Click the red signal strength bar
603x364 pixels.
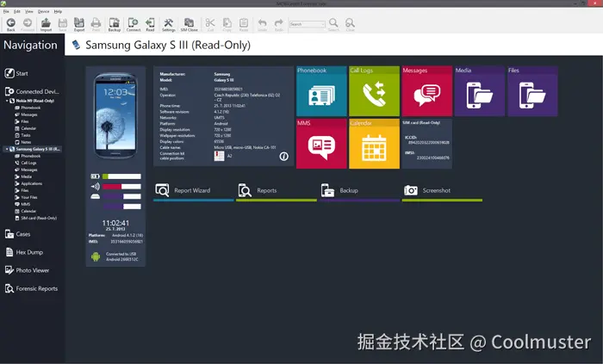(121, 187)
